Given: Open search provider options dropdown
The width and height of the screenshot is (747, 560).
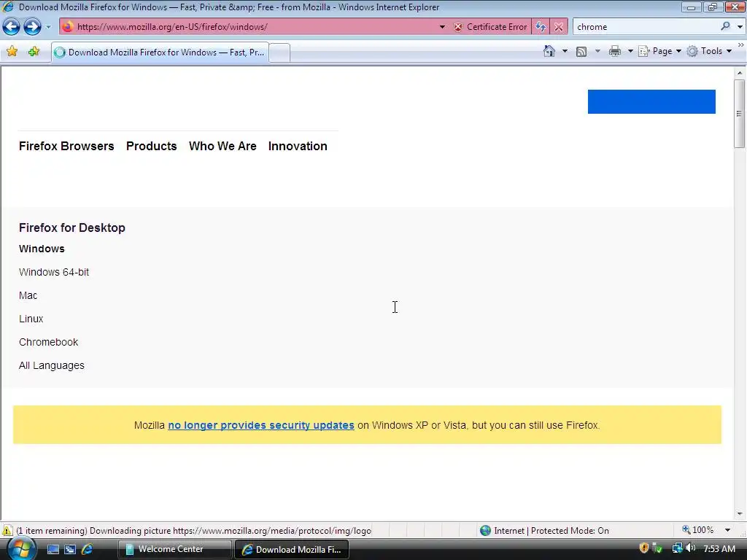Looking at the screenshot, I should click(x=740, y=27).
